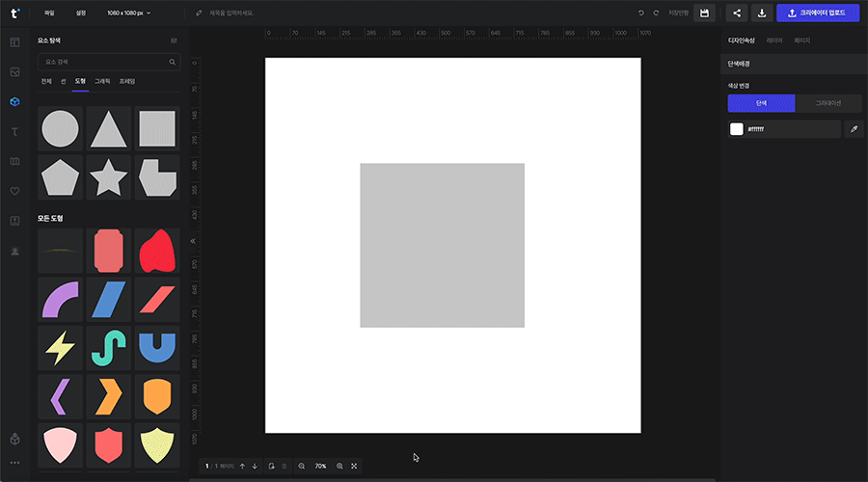Switch to 그라데이션 gradient mode
The height and width of the screenshot is (482, 868).
tap(828, 102)
